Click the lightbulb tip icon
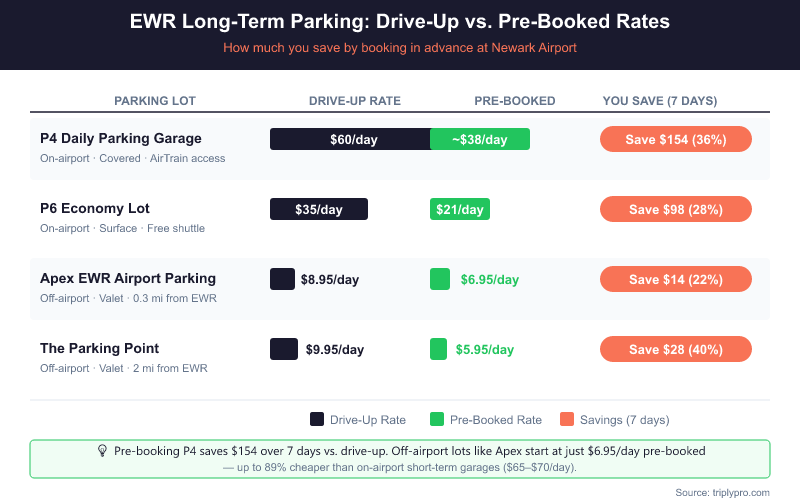This screenshot has width=800, height=500. pyautogui.click(x=102, y=451)
